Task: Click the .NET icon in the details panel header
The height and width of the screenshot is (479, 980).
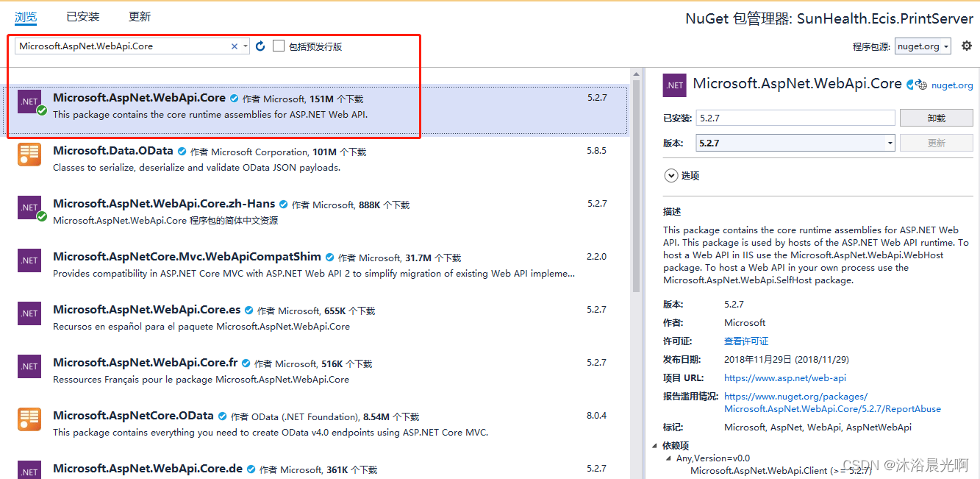Action: click(x=674, y=85)
